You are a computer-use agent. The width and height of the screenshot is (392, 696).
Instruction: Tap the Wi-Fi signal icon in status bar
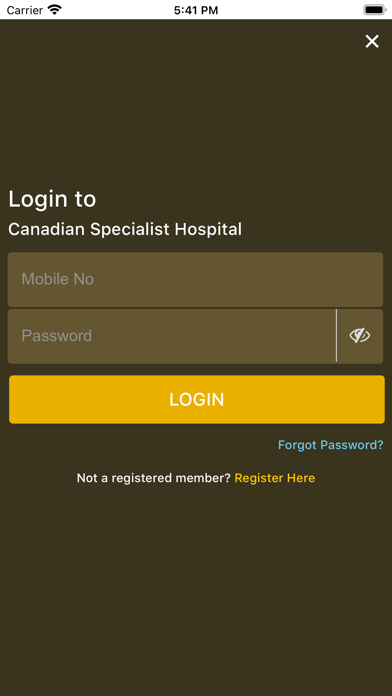[x=55, y=10]
